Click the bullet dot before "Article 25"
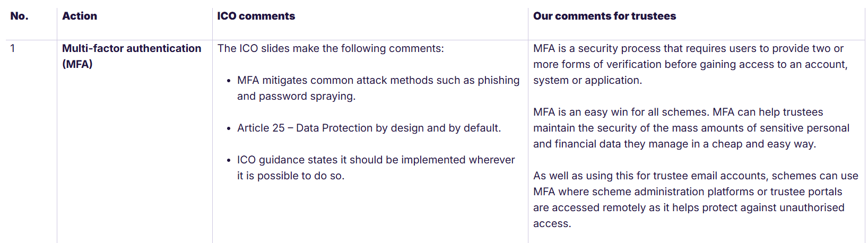The image size is (868, 243). click(x=229, y=129)
